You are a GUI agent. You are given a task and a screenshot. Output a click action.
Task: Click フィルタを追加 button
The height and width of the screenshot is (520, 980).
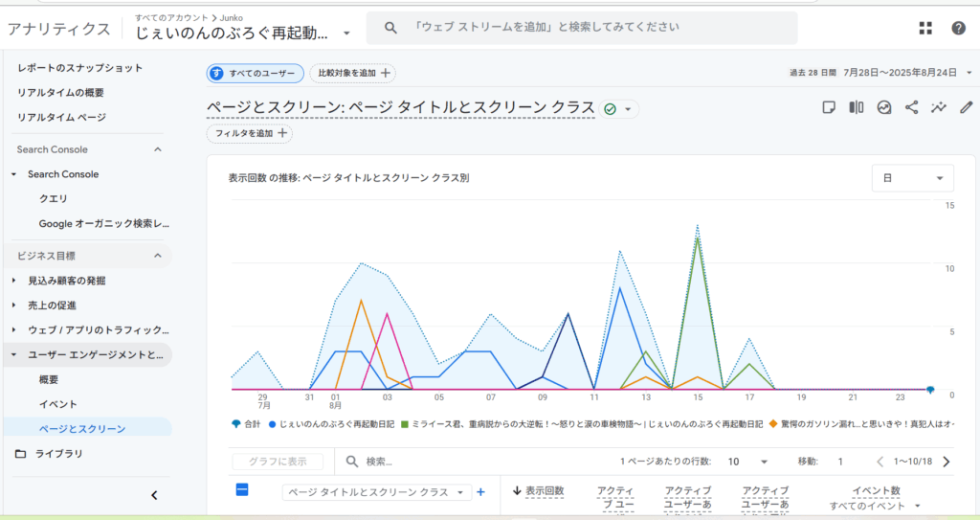(250, 134)
